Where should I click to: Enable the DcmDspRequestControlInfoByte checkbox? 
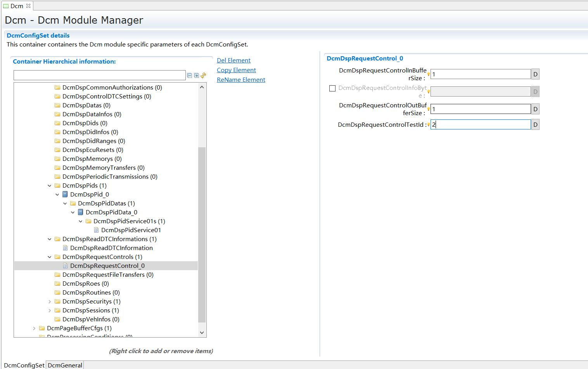[x=332, y=88]
